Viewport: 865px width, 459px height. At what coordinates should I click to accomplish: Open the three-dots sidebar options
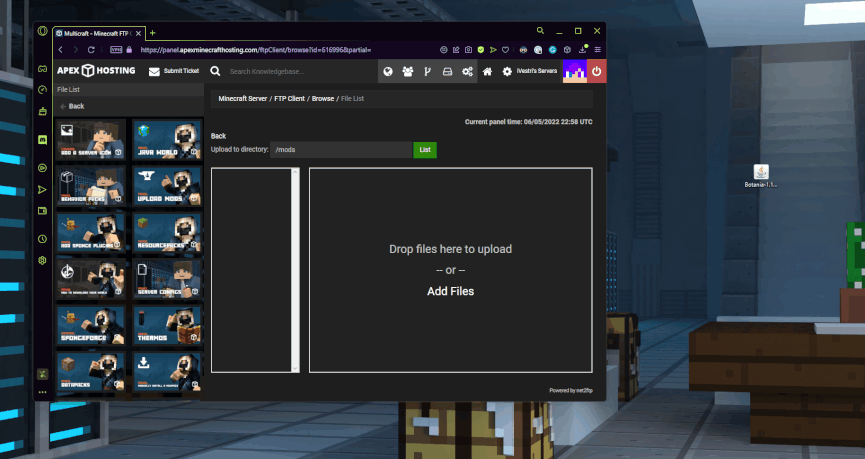click(x=42, y=392)
